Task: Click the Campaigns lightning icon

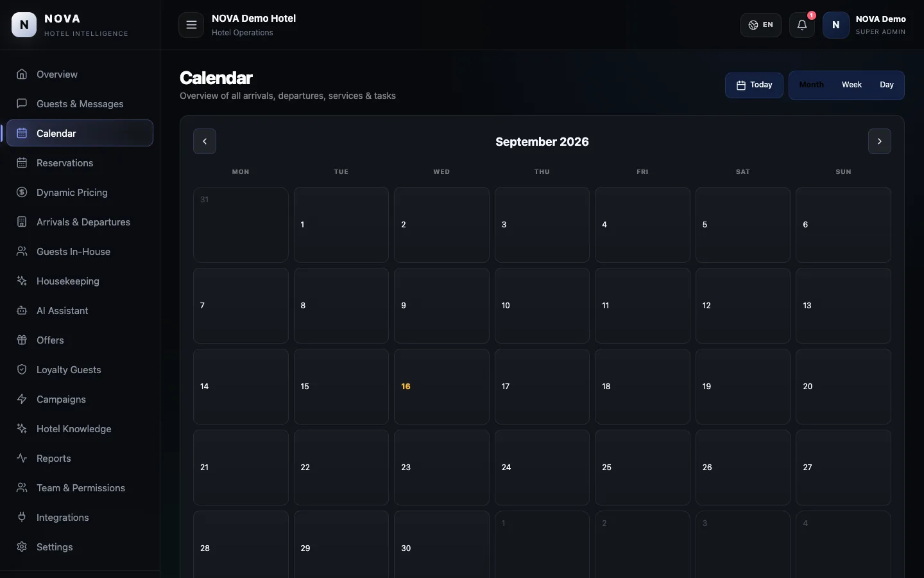Action: pyautogui.click(x=22, y=399)
